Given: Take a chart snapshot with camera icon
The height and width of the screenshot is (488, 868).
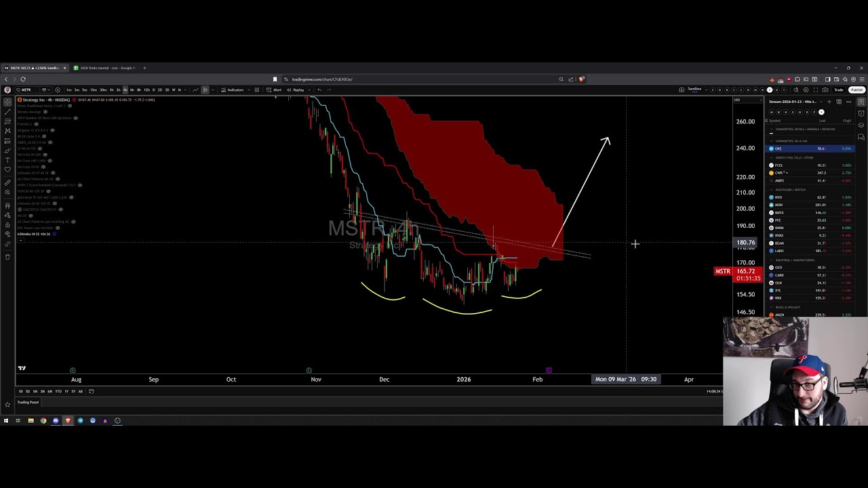Looking at the screenshot, I should coord(825,89).
